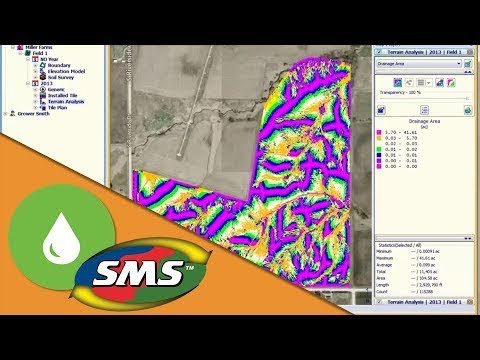
Task: Collapse the Miller Farms tree node
Action: coord(13,47)
